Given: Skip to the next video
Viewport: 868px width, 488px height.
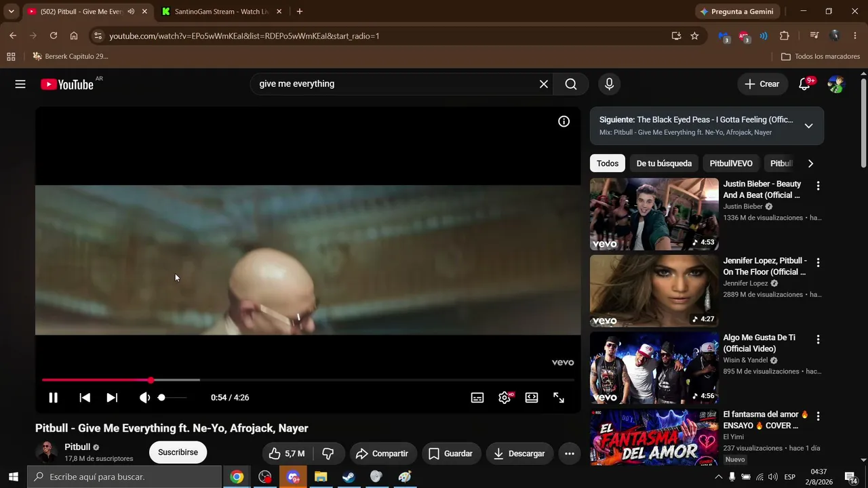Looking at the screenshot, I should coord(112,398).
